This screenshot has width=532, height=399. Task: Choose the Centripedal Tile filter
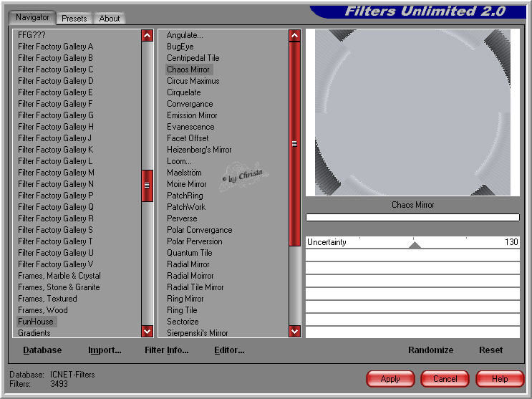193,58
